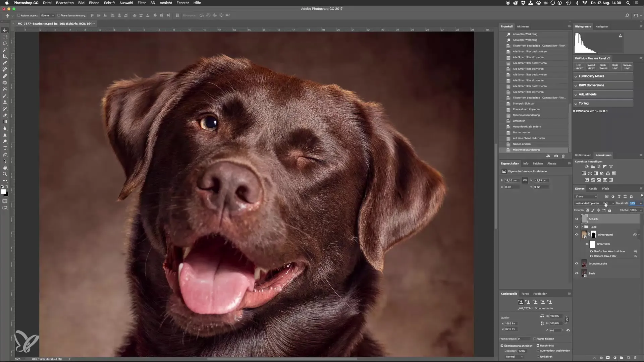The width and height of the screenshot is (644, 362).
Task: Click the lock all layer icon
Action: coord(609,210)
